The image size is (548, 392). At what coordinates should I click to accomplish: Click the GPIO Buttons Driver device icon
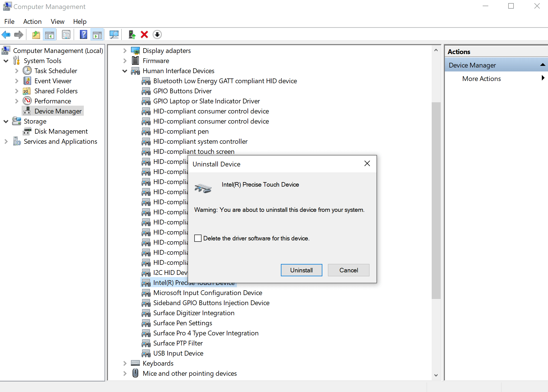point(146,91)
